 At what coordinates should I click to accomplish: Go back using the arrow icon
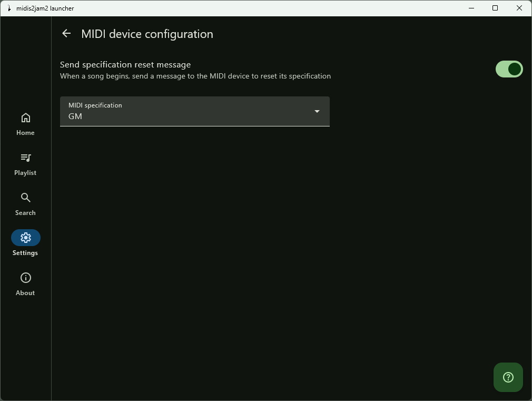tap(66, 33)
